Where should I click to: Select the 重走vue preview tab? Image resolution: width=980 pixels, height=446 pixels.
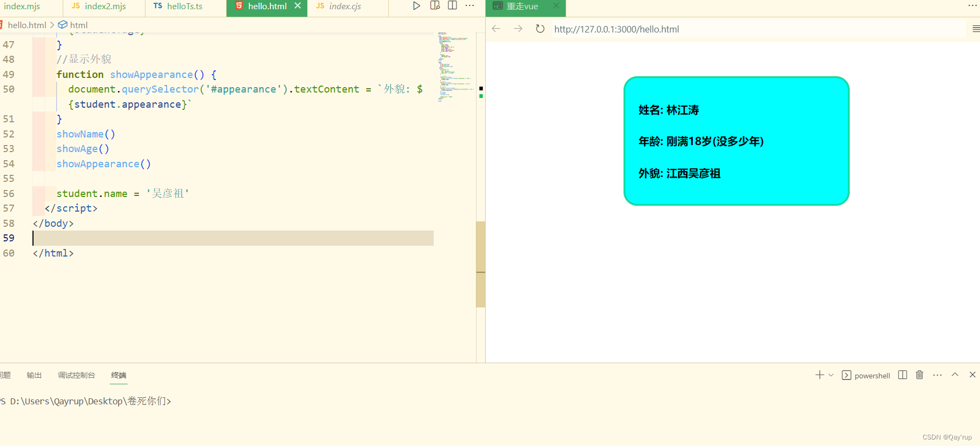(x=522, y=6)
